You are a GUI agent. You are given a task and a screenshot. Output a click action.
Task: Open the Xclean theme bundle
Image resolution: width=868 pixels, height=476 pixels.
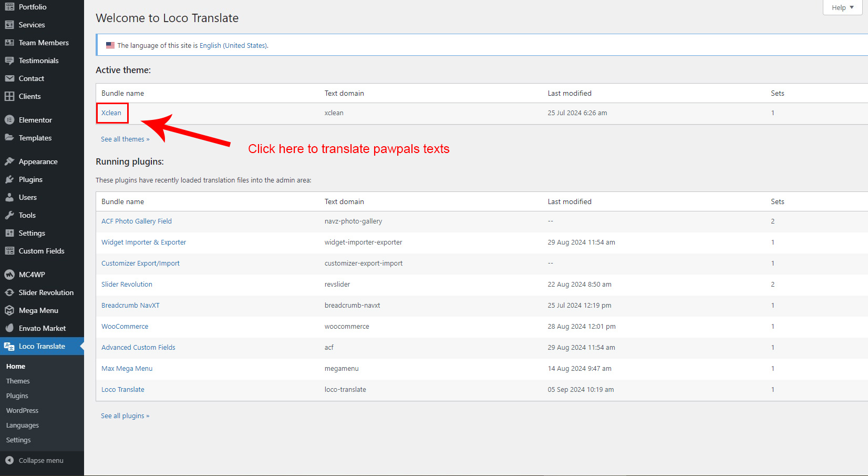(111, 113)
